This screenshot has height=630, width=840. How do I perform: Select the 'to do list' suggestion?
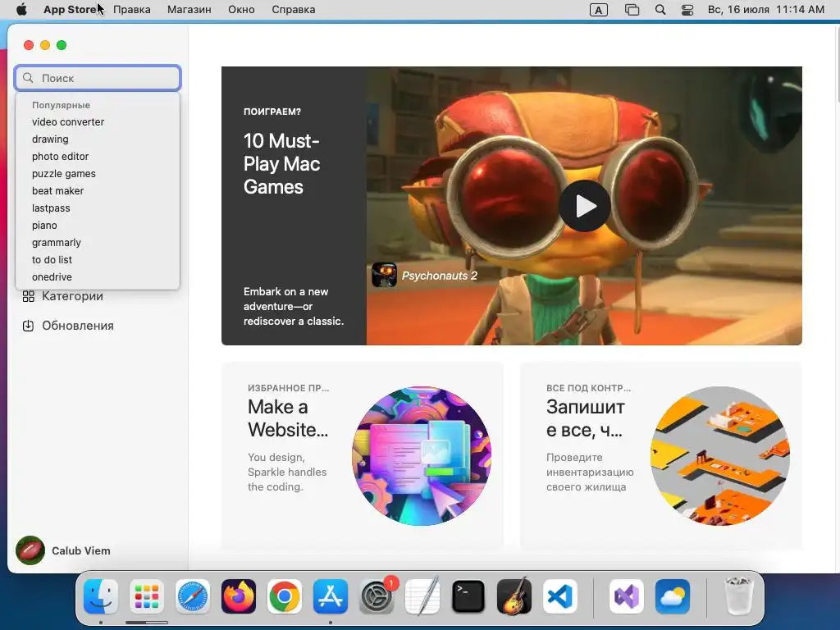click(98, 259)
